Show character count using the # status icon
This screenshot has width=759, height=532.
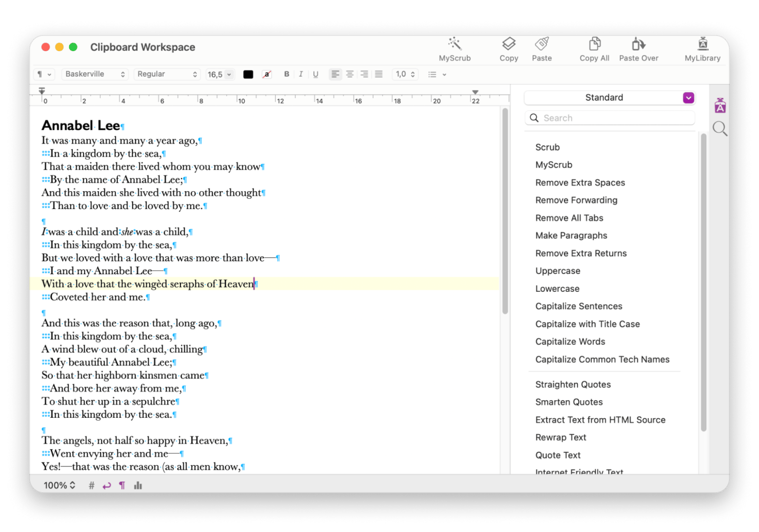(91, 485)
